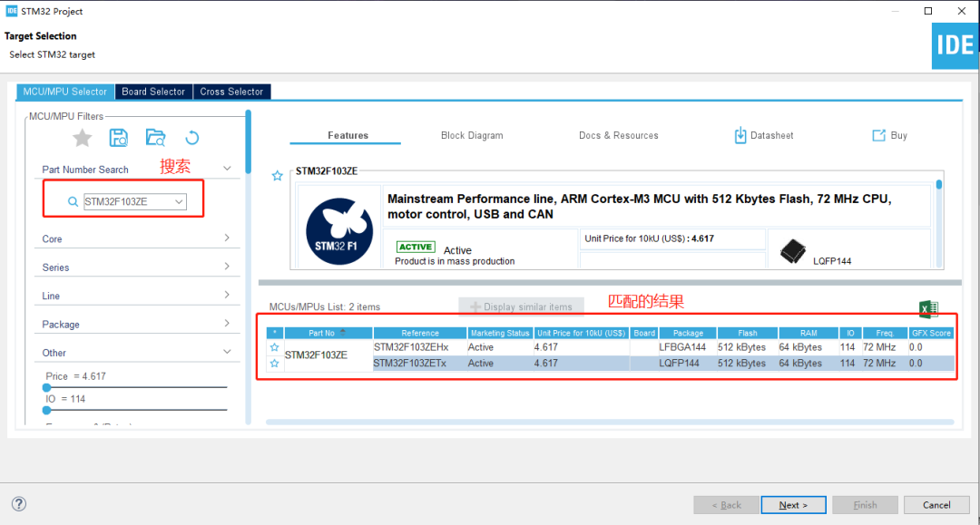The image size is (980, 525).
Task: Switch to Board Selector tab
Action: pyautogui.click(x=153, y=92)
